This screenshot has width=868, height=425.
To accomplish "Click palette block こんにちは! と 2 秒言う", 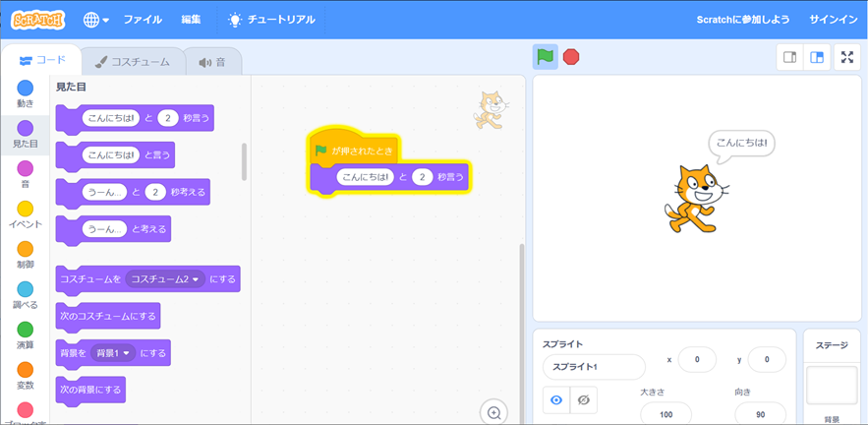I will coord(135,119).
